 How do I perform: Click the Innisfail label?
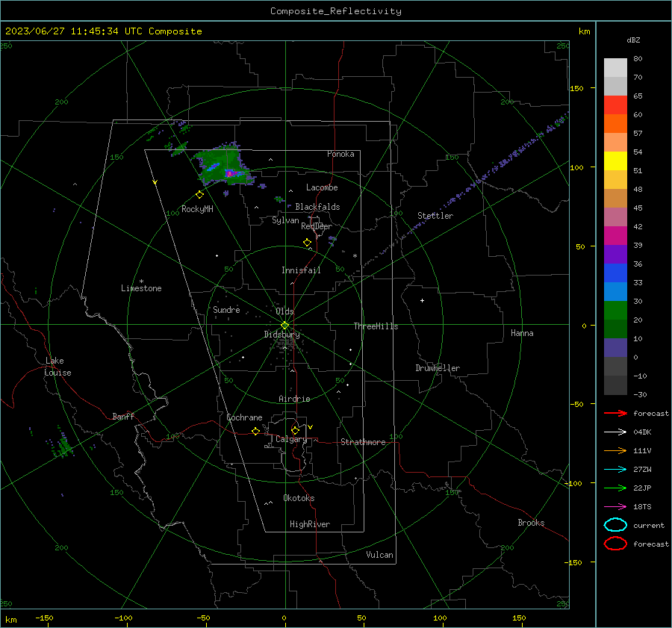pos(301,270)
